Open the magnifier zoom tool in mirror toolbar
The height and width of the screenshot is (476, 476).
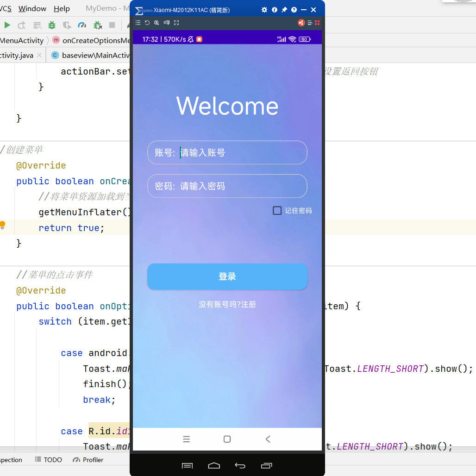tap(156, 23)
